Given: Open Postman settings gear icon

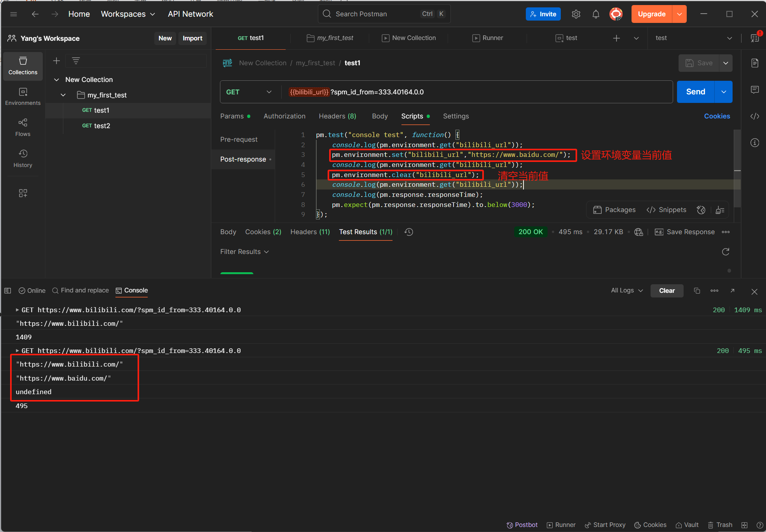Looking at the screenshot, I should click(x=576, y=14).
